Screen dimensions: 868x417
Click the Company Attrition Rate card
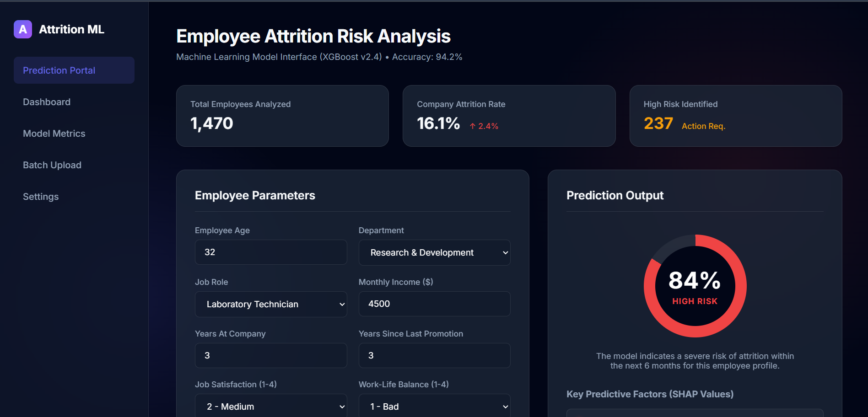pos(509,116)
